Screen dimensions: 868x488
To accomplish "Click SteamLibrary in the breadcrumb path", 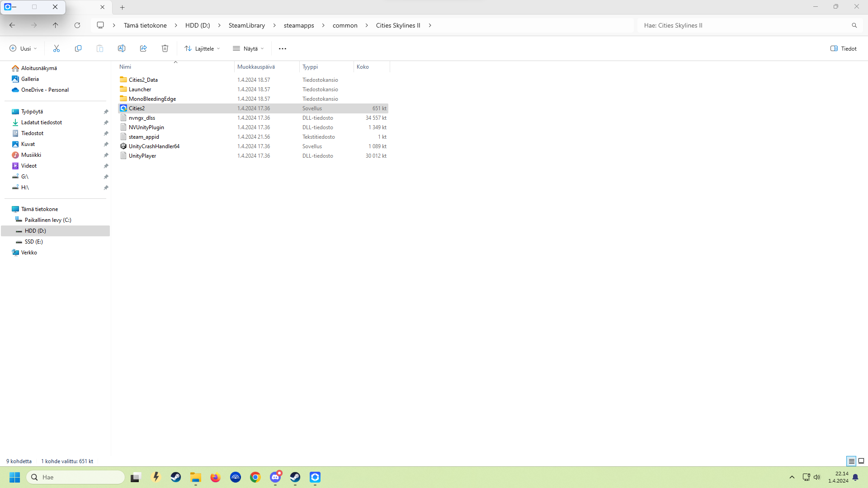I will click(x=247, y=25).
